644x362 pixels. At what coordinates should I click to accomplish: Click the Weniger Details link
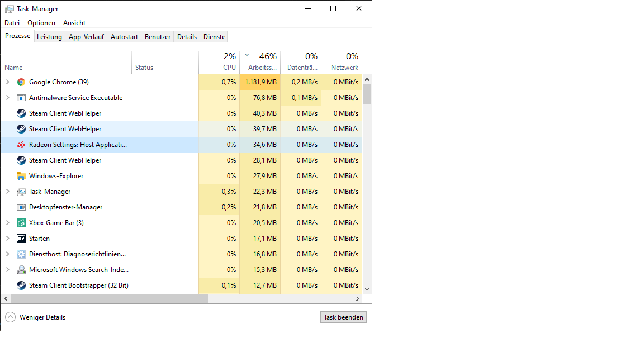(42, 317)
